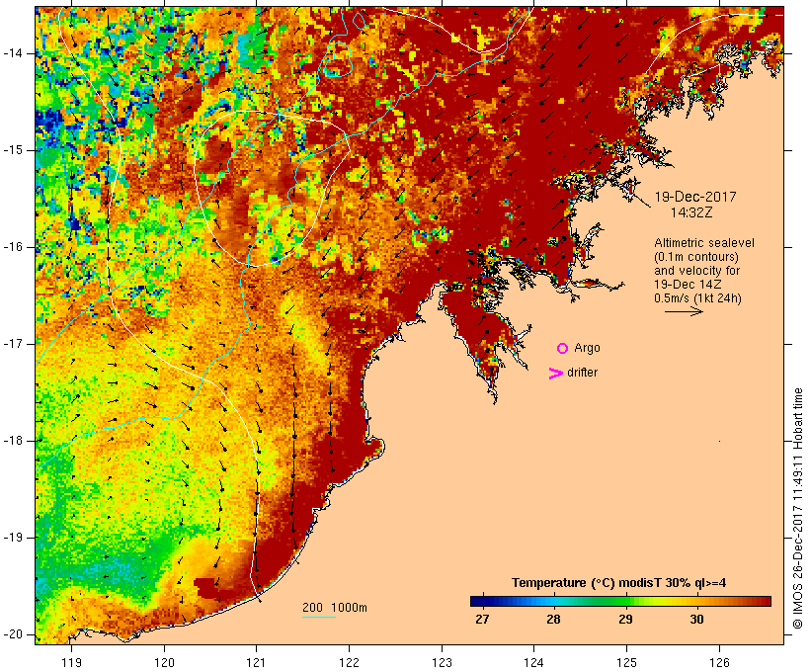Click longitude label '120'

point(164,663)
